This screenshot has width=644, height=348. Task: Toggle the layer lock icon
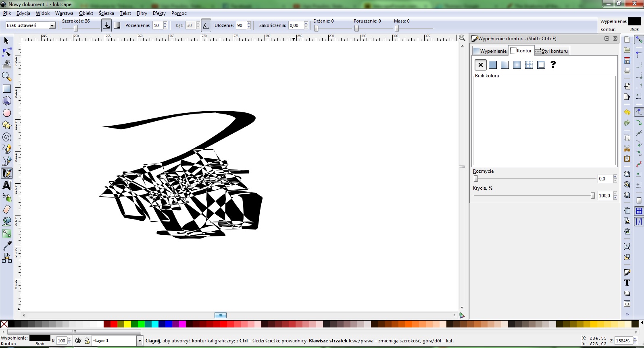pos(87,341)
